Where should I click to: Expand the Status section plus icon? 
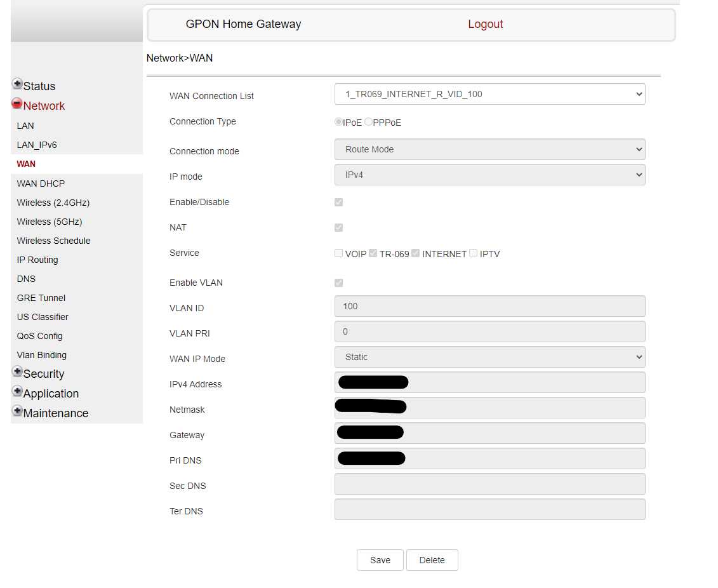click(17, 84)
